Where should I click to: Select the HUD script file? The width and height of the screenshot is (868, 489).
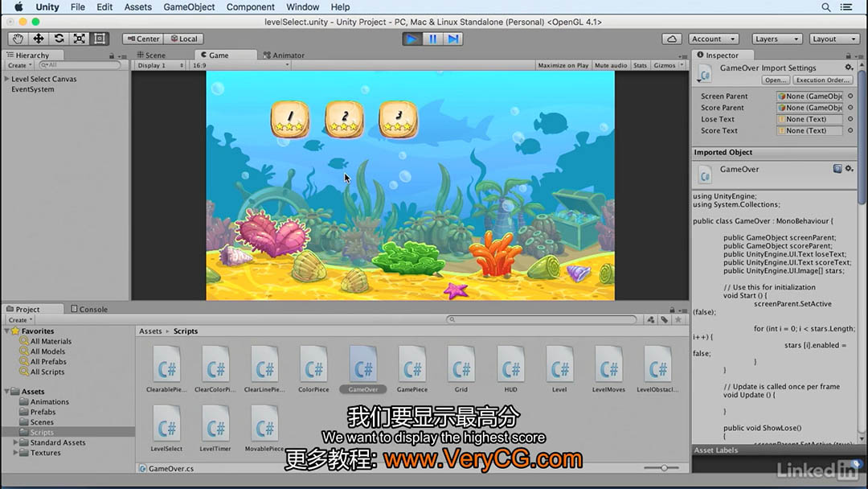tap(510, 369)
